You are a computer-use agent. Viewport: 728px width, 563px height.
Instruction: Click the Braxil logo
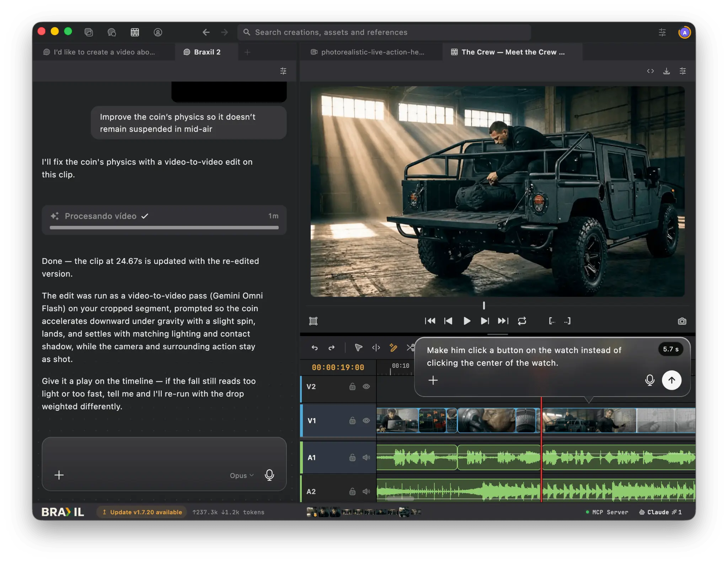click(x=63, y=512)
